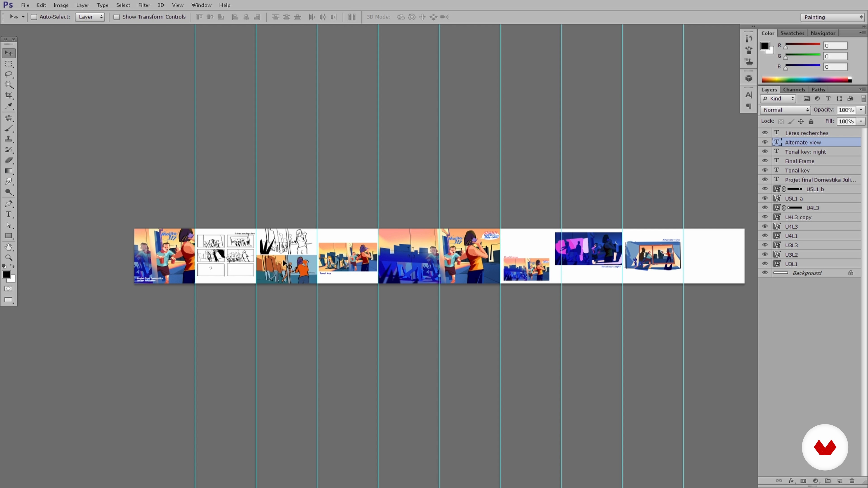Hide the Alternate view text layer
Screen dimensions: 868x488
tap(765, 142)
